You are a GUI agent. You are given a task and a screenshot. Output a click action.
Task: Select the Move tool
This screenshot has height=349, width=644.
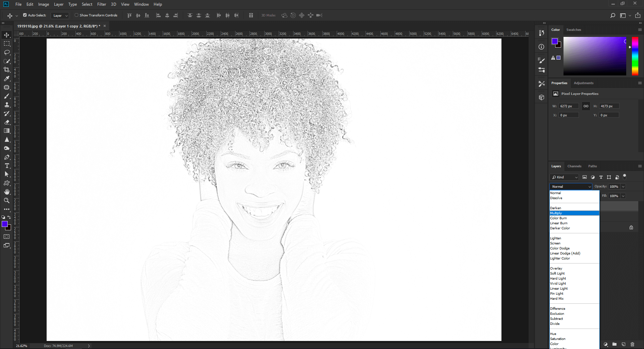pyautogui.click(x=6, y=35)
